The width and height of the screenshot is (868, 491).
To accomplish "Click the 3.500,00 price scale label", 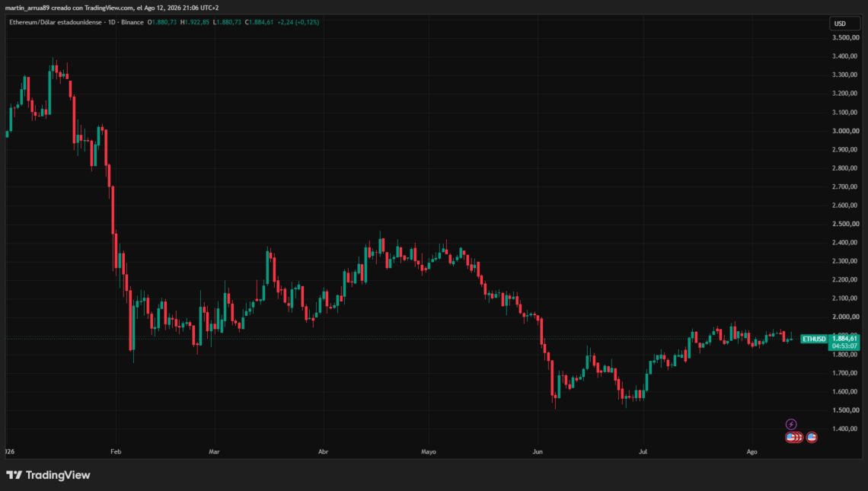I will click(x=845, y=37).
